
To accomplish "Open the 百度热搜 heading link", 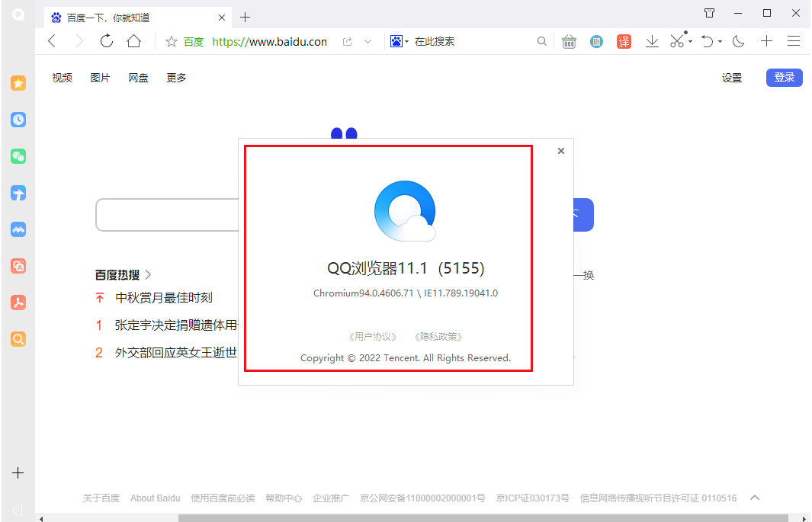I will pos(123,274).
